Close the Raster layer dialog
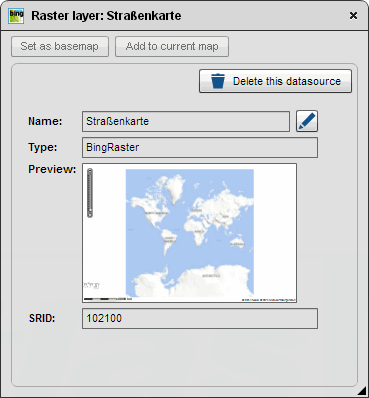Screen dimensions: 369x398 [353, 16]
